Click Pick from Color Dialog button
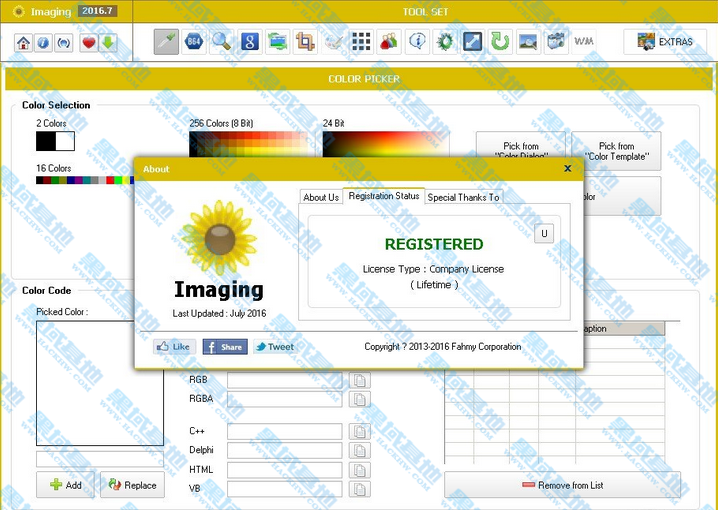Viewport: 718px width, 510px height. [521, 146]
